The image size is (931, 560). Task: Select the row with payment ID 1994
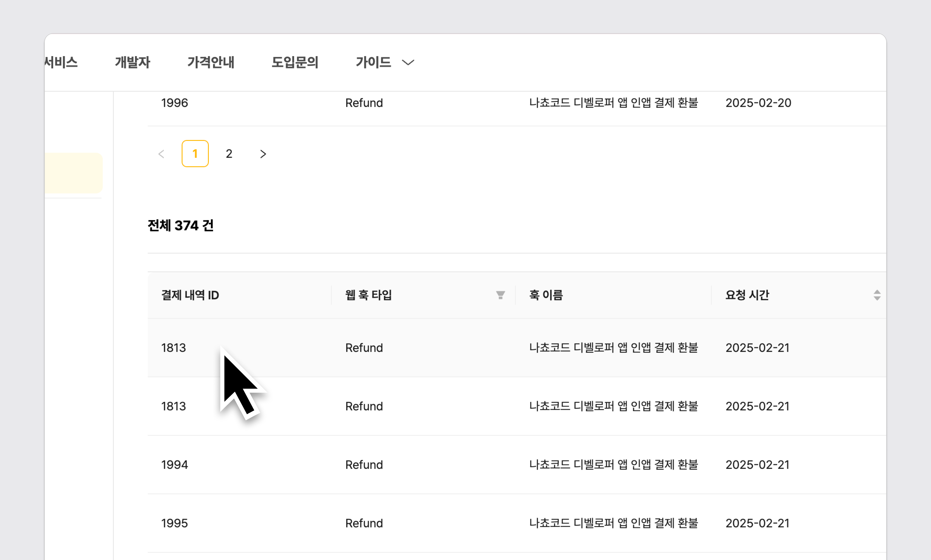tap(174, 465)
